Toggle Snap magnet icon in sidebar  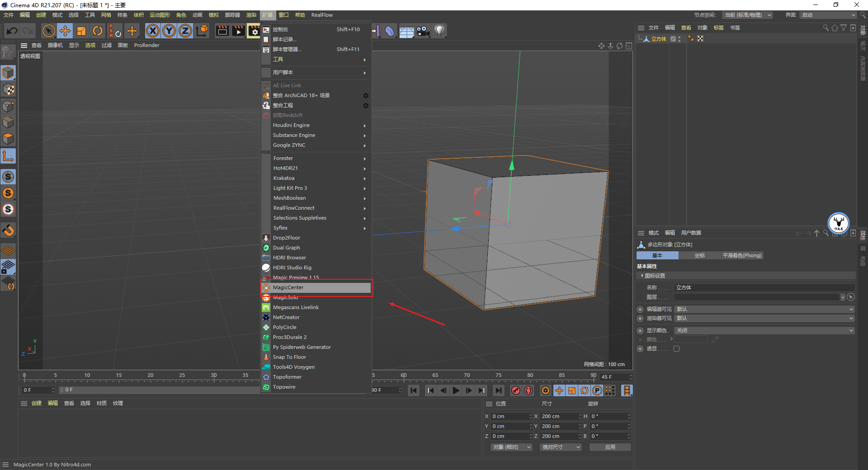(8, 230)
